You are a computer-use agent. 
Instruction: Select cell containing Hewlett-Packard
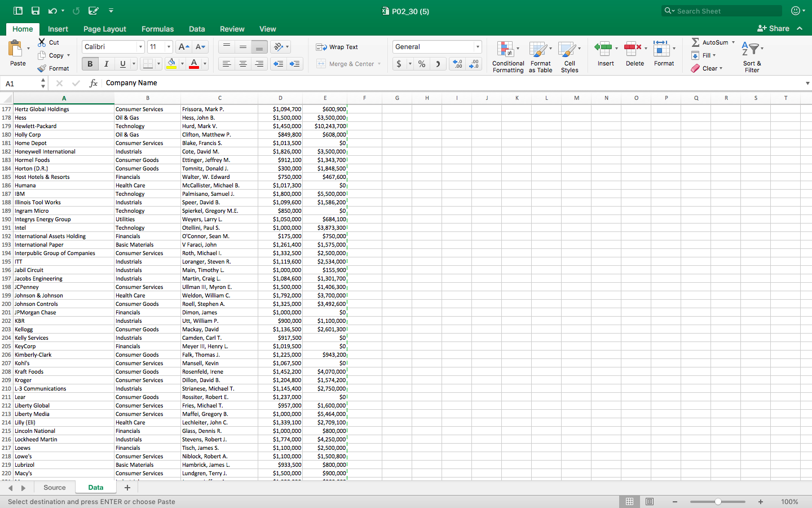tap(64, 126)
